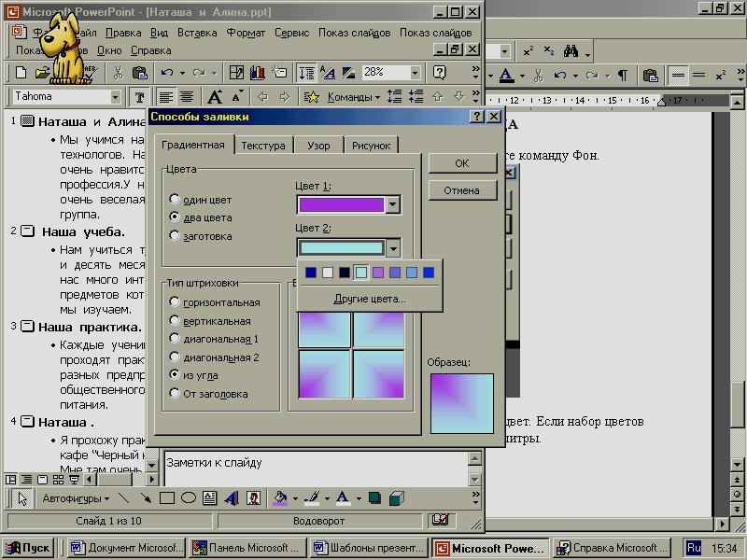Toggle the Expand All outline icon
Image resolution: width=747 pixels, height=560 pixels.
pos(306,73)
